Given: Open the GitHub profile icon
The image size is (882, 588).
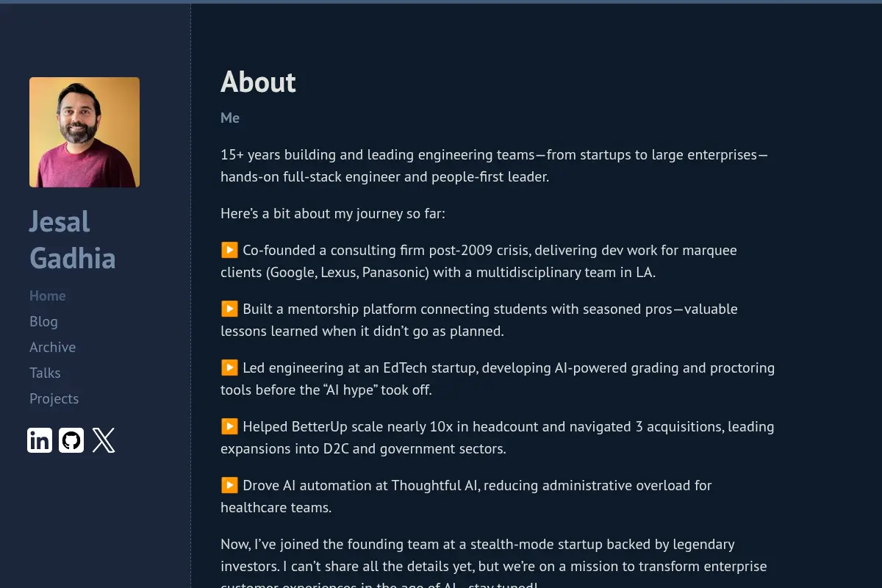Looking at the screenshot, I should click(x=71, y=440).
